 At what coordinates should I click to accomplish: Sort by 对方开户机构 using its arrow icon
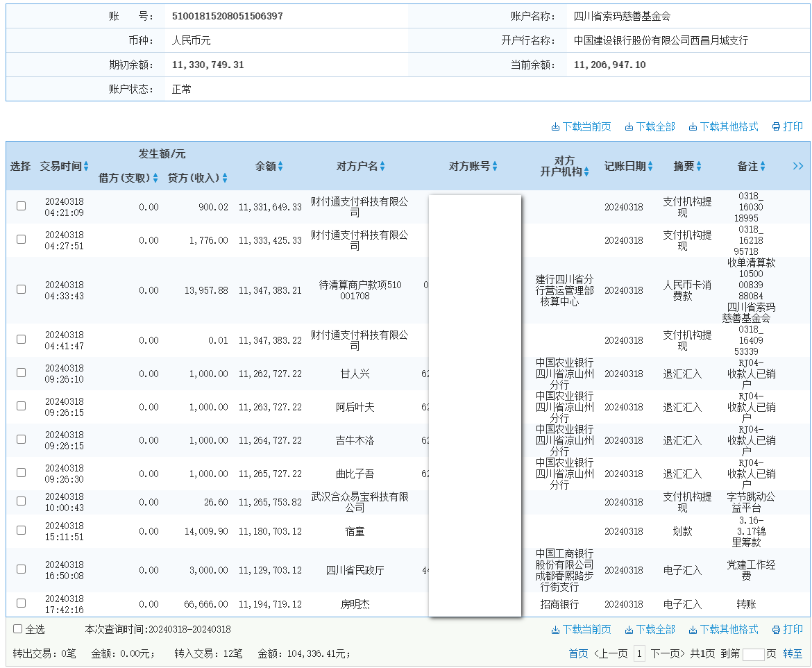(586, 172)
